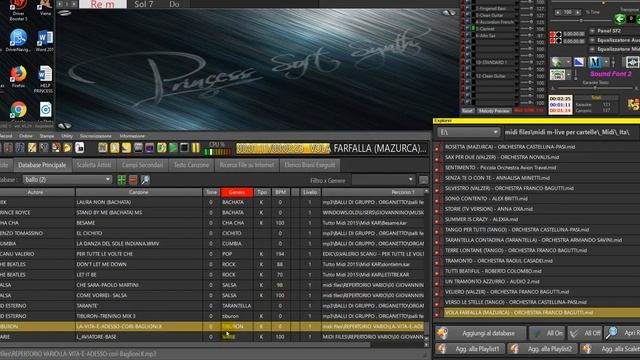Click the red minus remove-database icon

click(x=133, y=180)
